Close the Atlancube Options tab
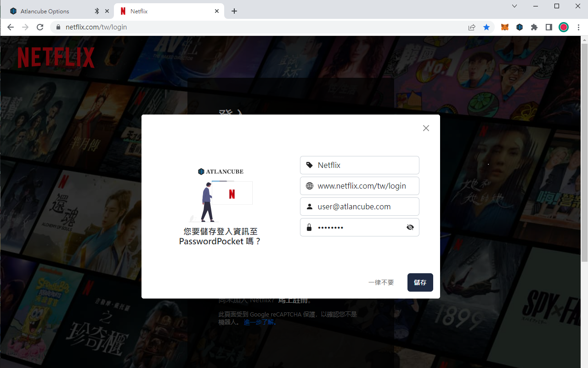This screenshot has height=368, width=588. click(107, 11)
